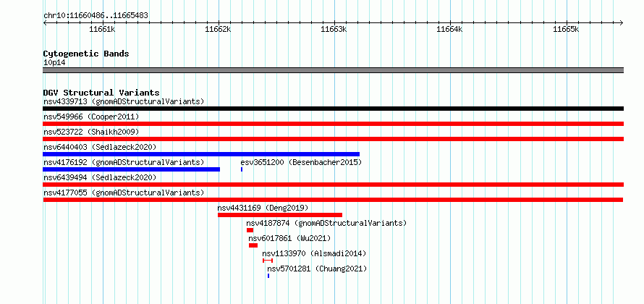Click the 11665k ruler tick label

[566, 29]
